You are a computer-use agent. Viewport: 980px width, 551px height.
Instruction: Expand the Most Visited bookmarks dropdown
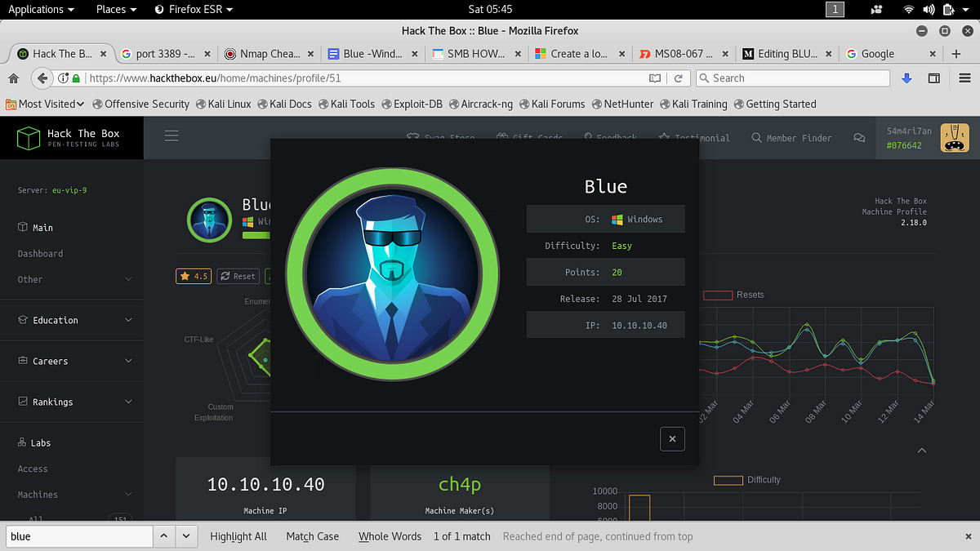click(45, 104)
